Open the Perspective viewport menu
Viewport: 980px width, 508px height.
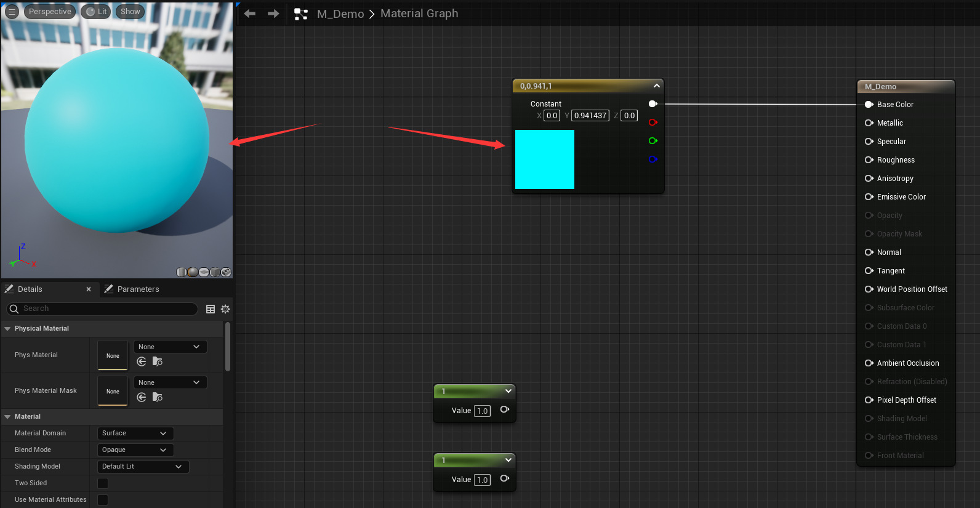click(50, 12)
